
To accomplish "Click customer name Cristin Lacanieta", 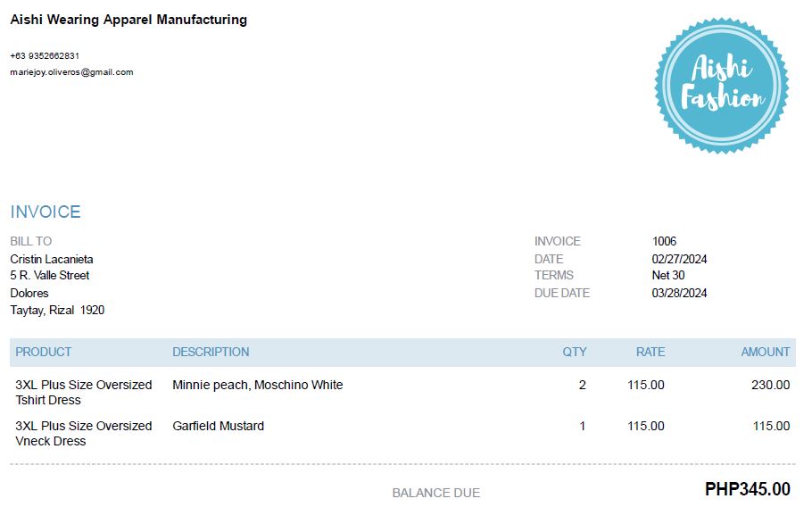I will [52, 259].
